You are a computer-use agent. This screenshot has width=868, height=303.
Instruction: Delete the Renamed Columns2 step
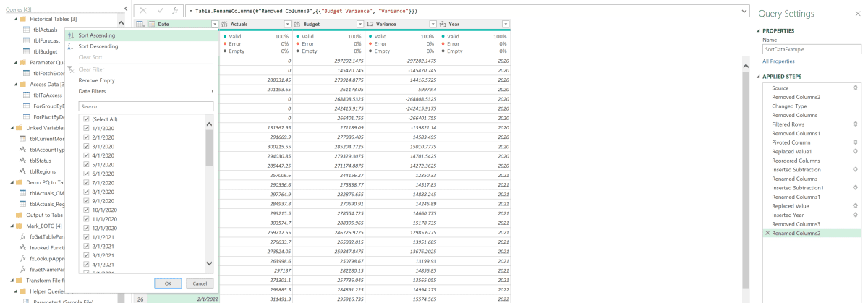[767, 233]
